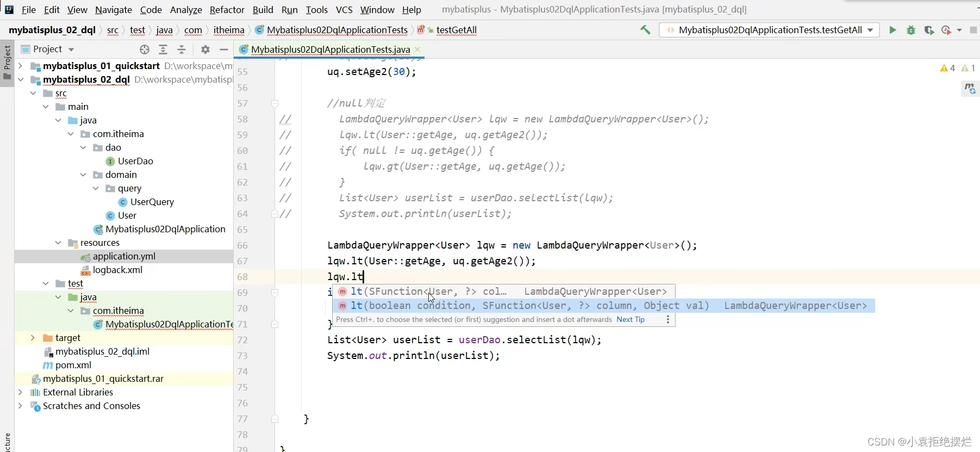Image resolution: width=980 pixels, height=452 pixels.
Task: Open the UserQuery class file
Action: pyautogui.click(x=152, y=202)
